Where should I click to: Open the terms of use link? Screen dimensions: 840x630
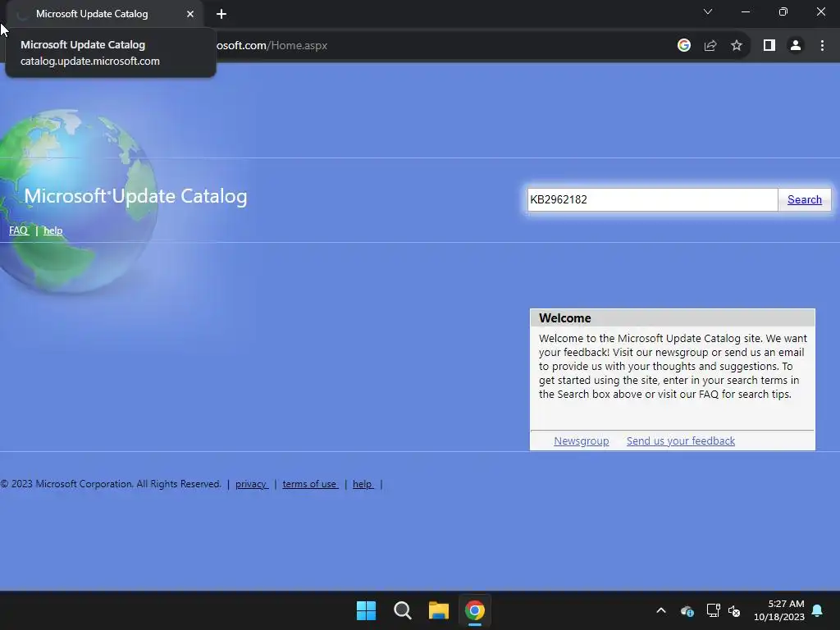(x=310, y=484)
